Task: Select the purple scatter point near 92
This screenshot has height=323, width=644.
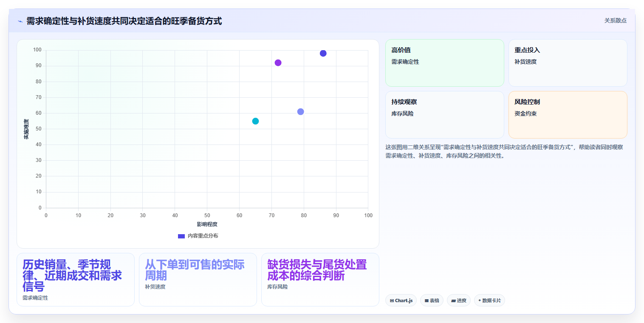Action: (278, 63)
